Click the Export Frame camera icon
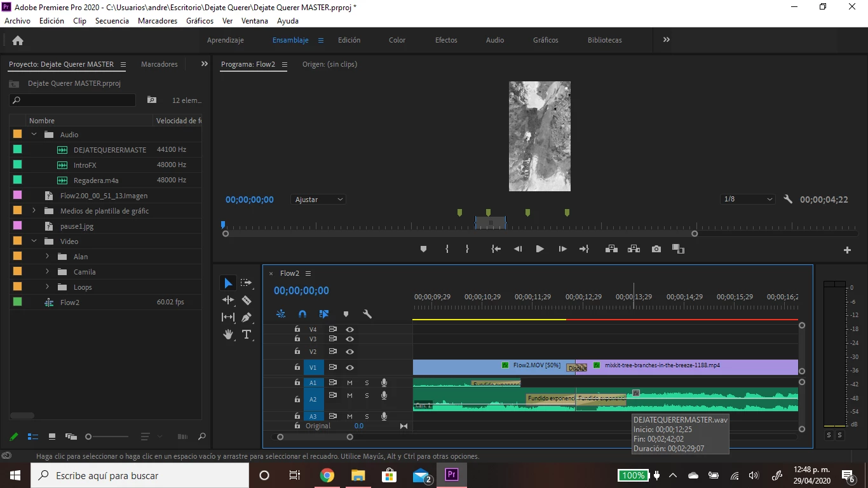The image size is (868, 488). pos(656,249)
